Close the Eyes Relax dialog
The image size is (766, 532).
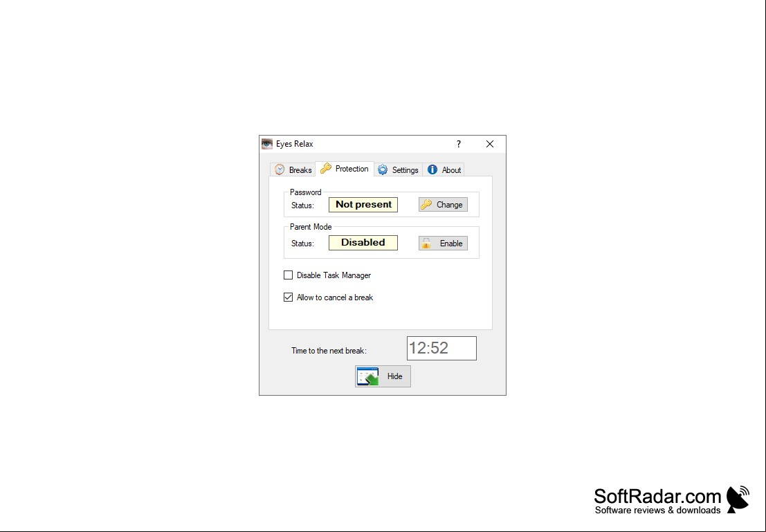click(490, 144)
